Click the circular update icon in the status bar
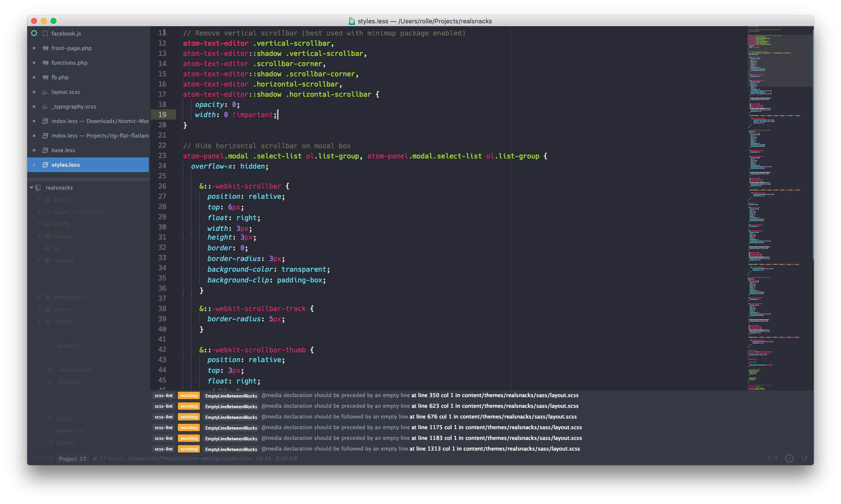The width and height of the screenshot is (841, 504). pos(788,458)
